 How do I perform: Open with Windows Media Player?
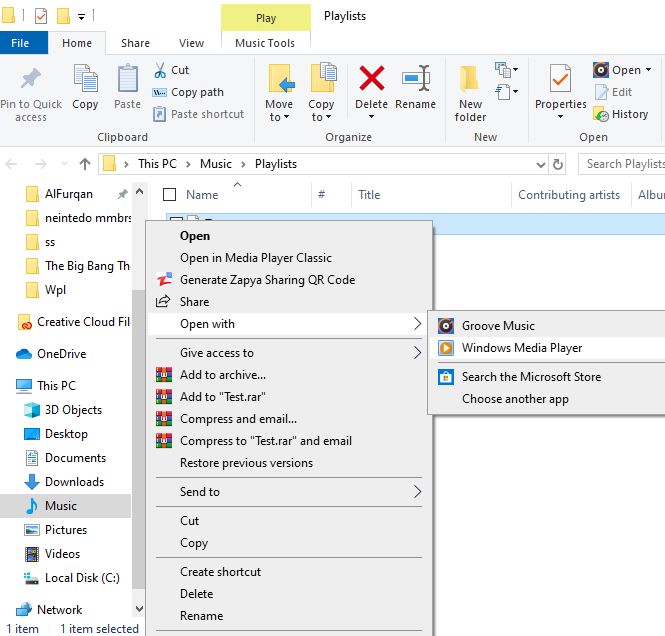[548, 348]
